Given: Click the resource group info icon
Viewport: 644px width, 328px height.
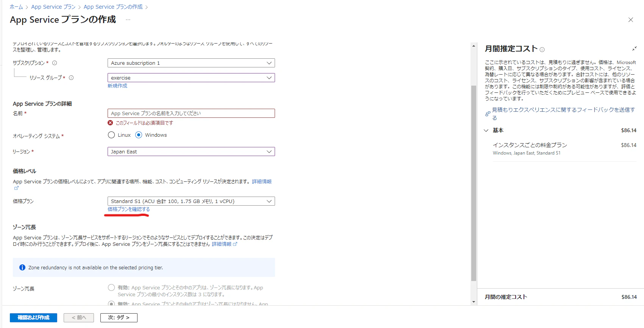Looking at the screenshot, I should click(71, 78).
